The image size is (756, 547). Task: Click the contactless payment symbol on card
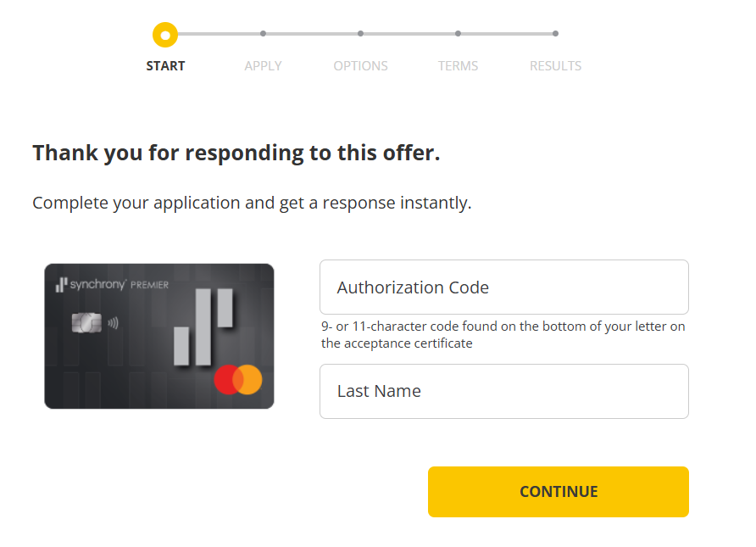113,323
